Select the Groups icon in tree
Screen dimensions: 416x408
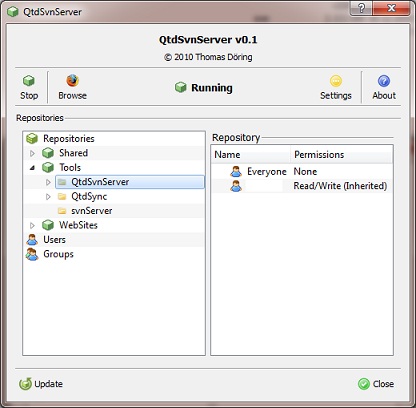click(x=32, y=254)
